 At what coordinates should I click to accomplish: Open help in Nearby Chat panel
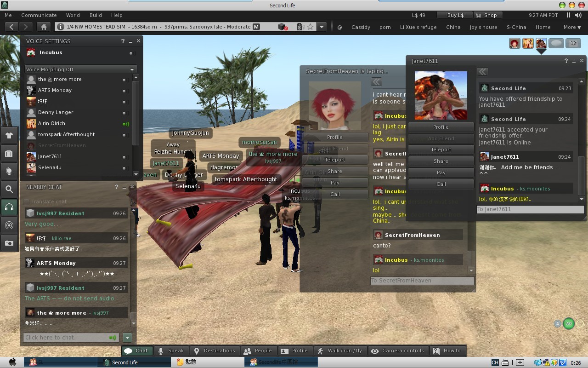(116, 187)
